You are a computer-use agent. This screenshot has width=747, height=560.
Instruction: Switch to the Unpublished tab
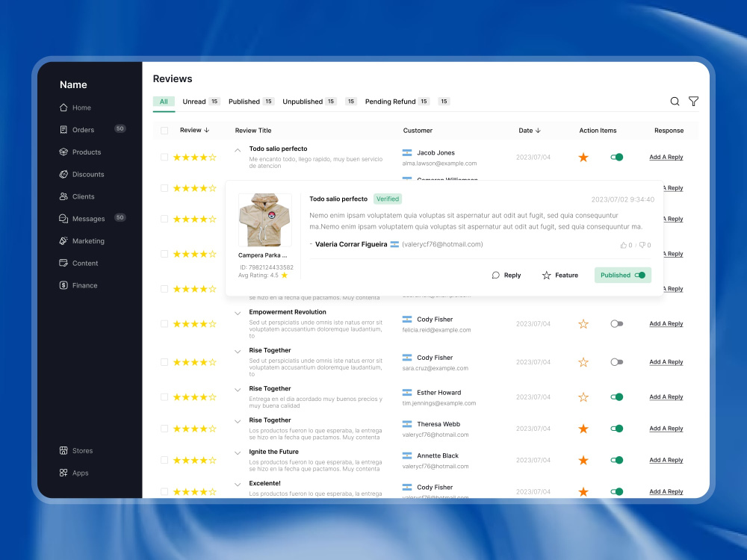point(309,102)
